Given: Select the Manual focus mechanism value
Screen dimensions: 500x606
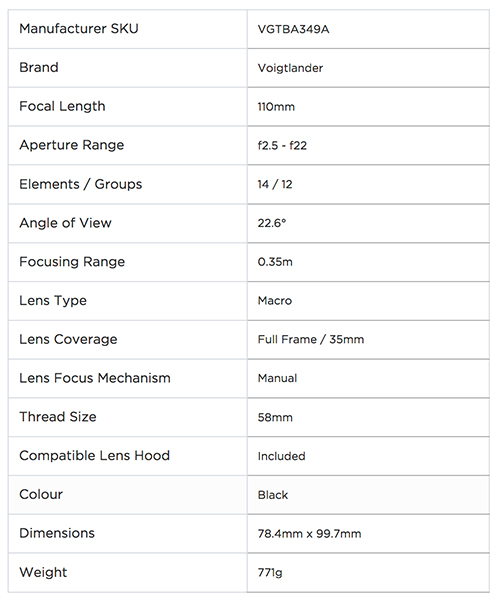Looking at the screenshot, I should [x=277, y=378].
